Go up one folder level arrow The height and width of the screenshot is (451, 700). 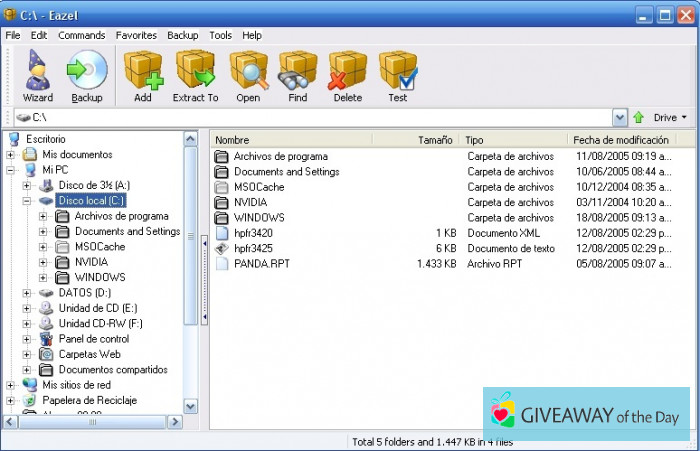(x=639, y=118)
